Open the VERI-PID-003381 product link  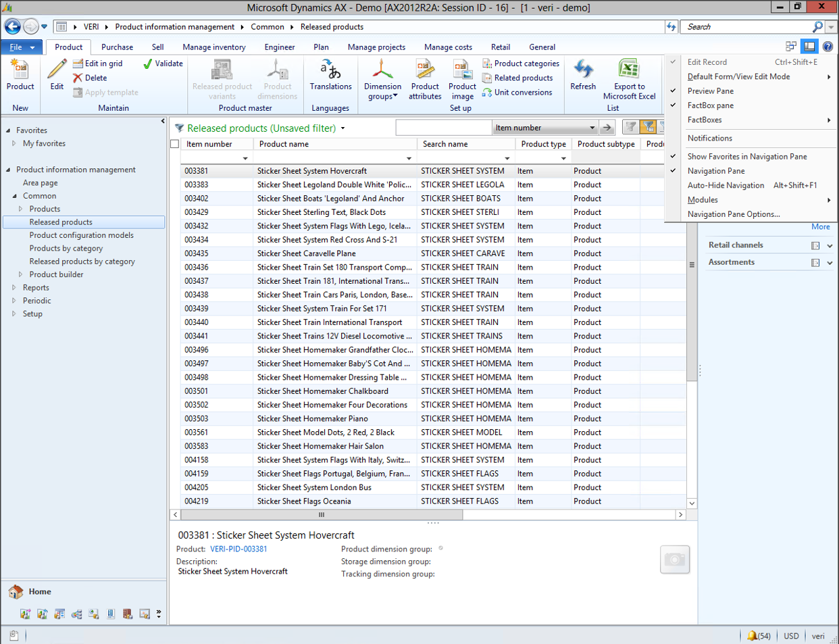(238, 549)
